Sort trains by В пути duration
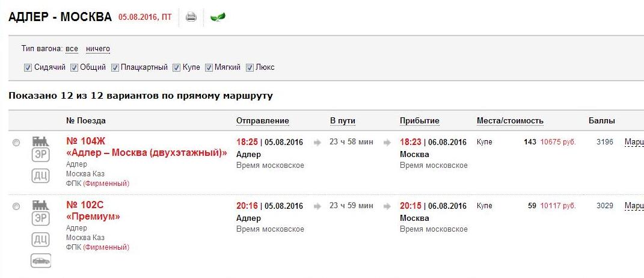644x278 pixels. pos(343,121)
